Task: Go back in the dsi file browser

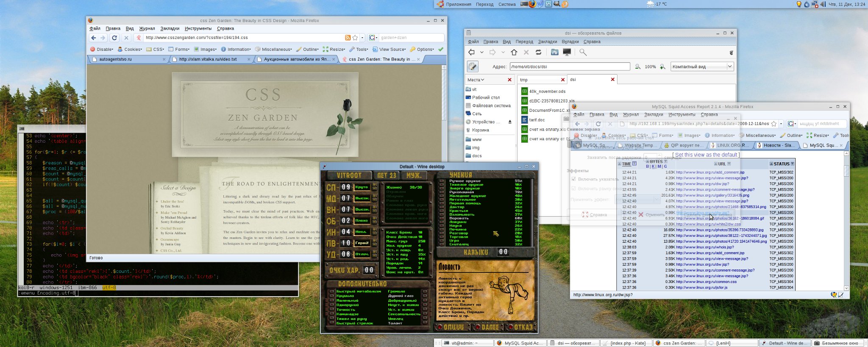Action: 471,52
